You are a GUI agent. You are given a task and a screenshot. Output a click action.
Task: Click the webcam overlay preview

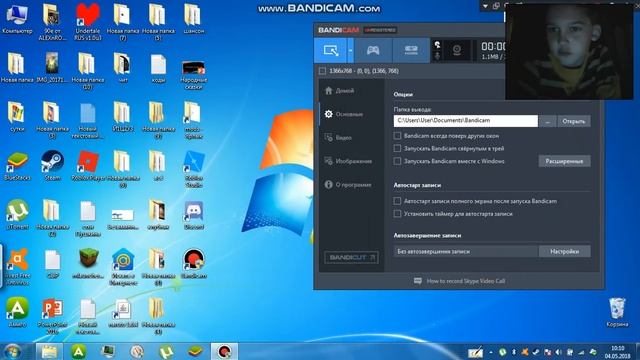click(569, 51)
